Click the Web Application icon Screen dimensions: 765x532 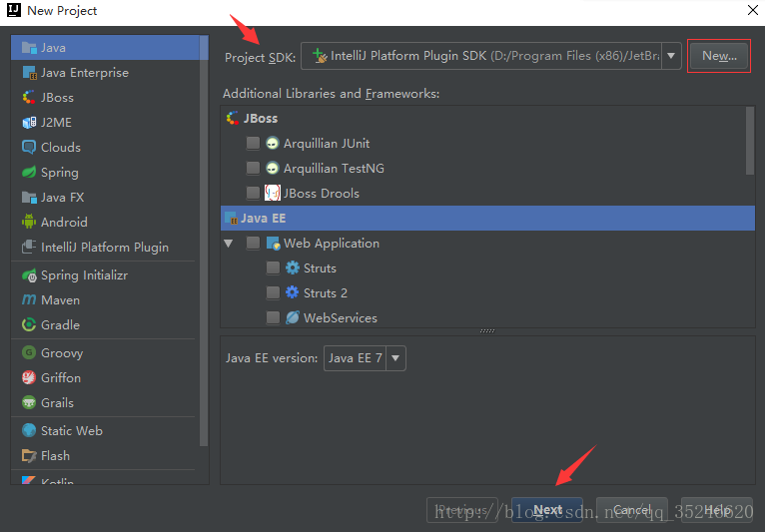[x=273, y=244]
